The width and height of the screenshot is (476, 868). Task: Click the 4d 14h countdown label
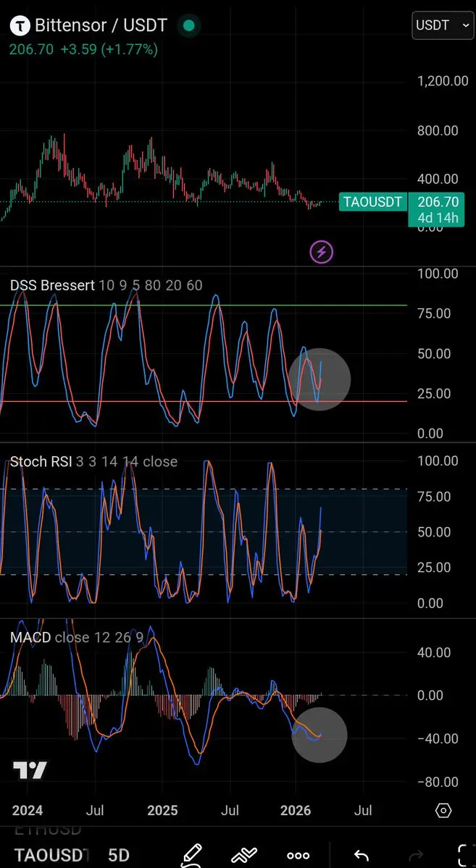438,218
